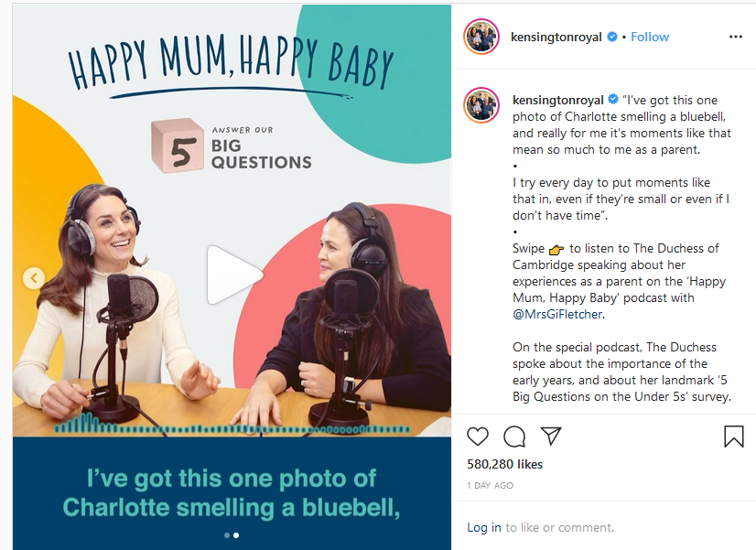Image resolution: width=756 pixels, height=550 pixels.
Task: Click the verified badge in header
Action: point(611,37)
